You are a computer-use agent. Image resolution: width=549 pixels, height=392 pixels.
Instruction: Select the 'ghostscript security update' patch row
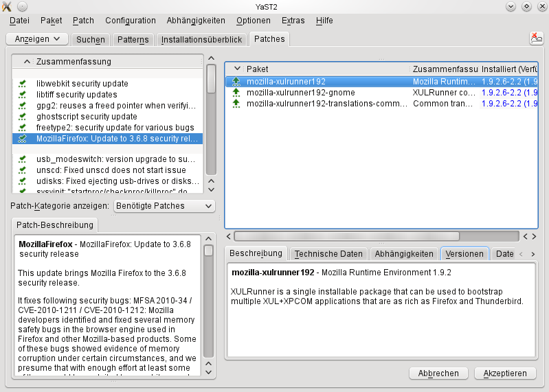(x=107, y=117)
